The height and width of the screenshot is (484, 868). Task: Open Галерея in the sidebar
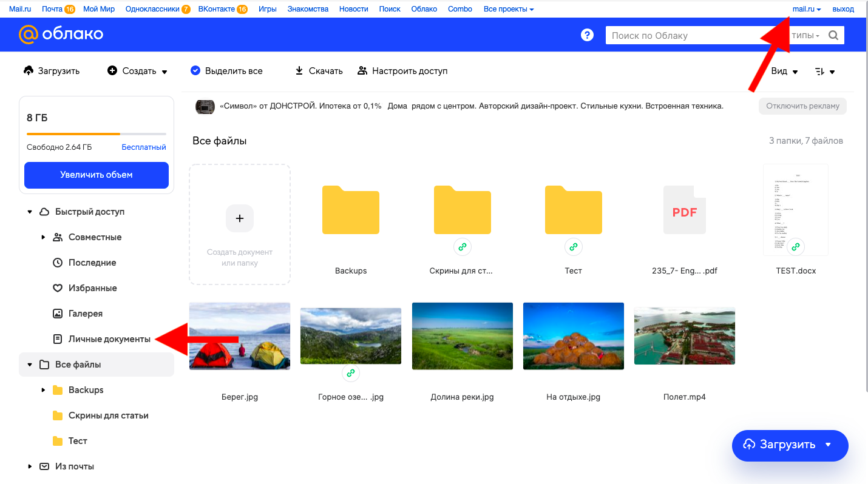pyautogui.click(x=85, y=314)
